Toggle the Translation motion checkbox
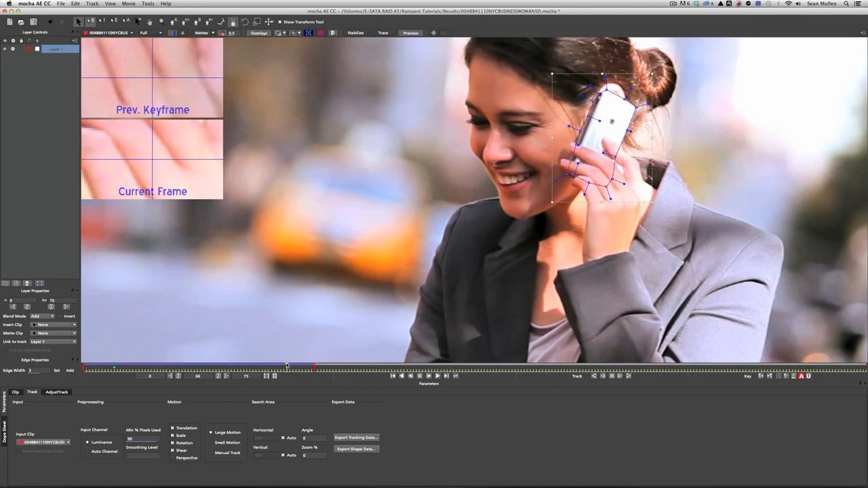 point(172,428)
